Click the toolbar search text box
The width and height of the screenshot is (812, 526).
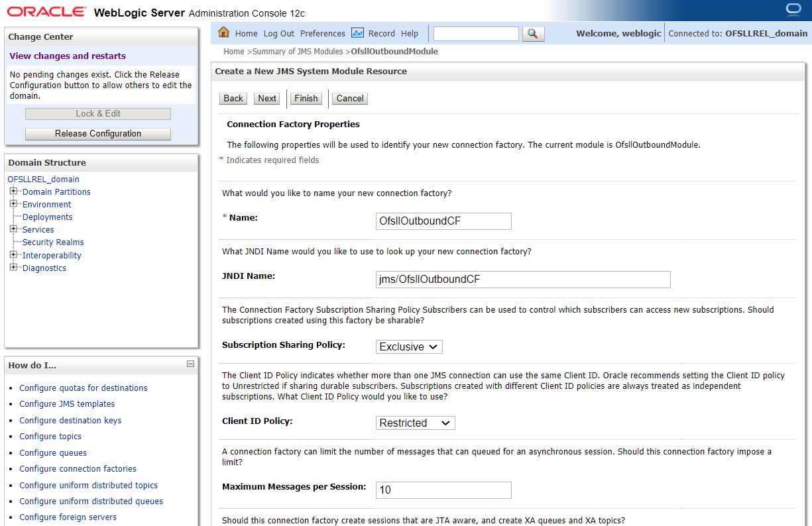point(476,33)
